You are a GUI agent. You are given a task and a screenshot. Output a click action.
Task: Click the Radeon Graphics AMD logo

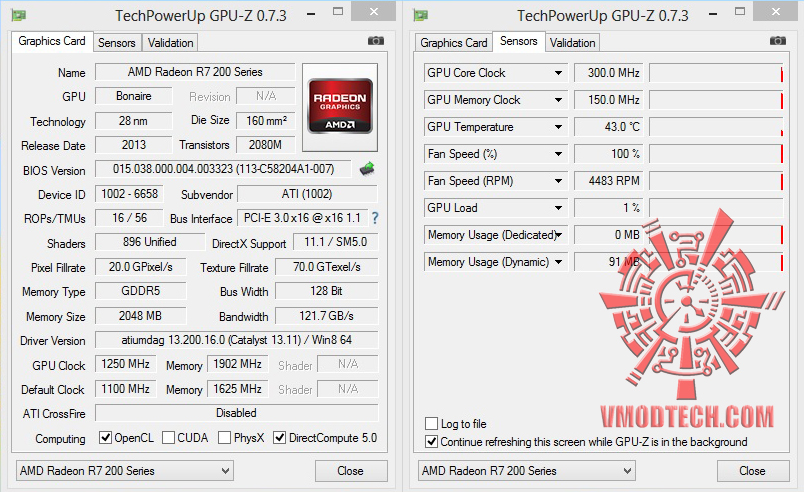(x=340, y=107)
